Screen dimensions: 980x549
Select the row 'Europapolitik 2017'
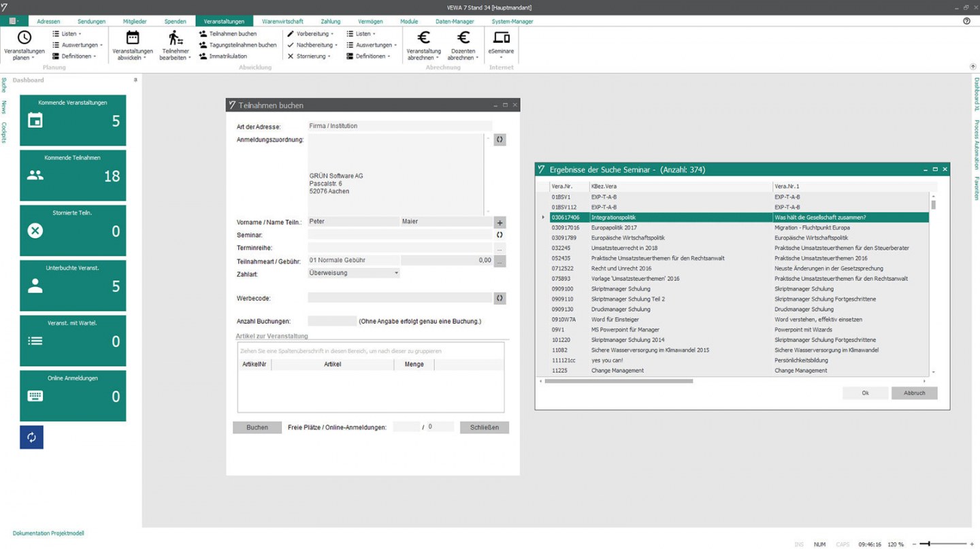[738, 228]
